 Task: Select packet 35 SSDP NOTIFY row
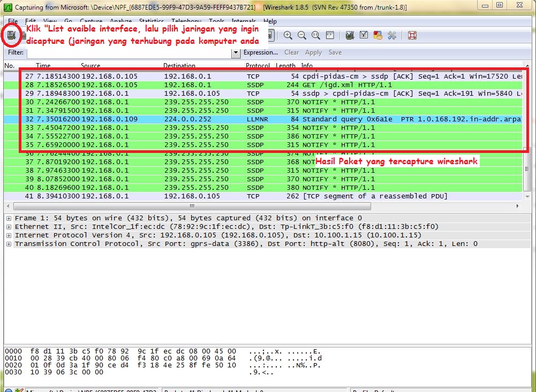(263, 145)
